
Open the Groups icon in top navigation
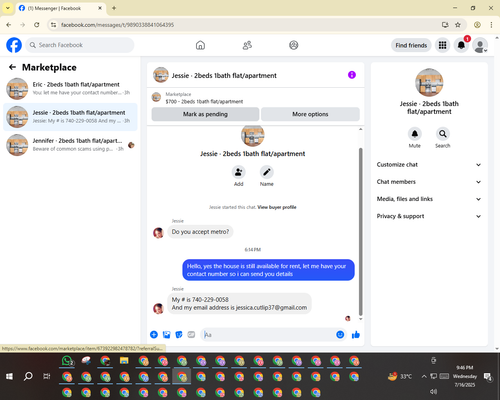(x=294, y=45)
